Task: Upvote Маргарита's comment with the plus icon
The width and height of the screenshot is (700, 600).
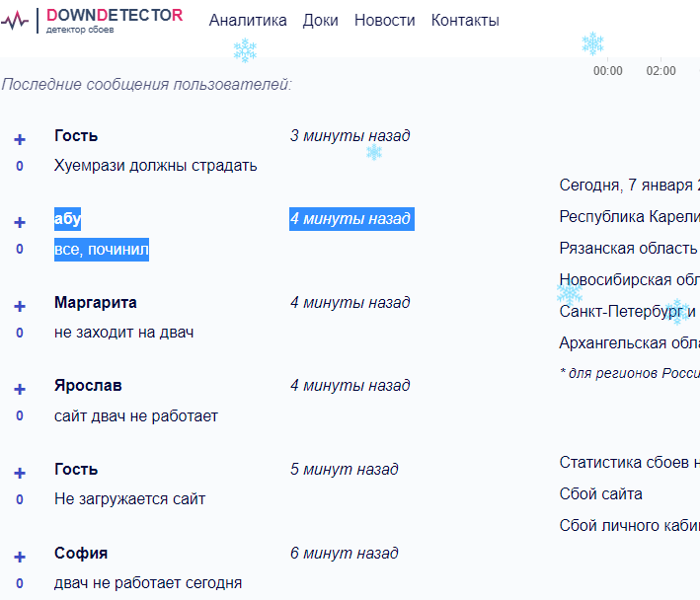Action: pyautogui.click(x=20, y=306)
